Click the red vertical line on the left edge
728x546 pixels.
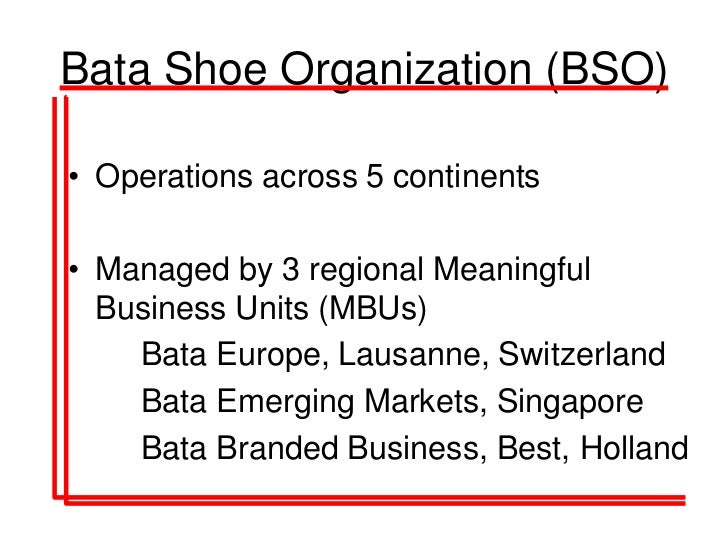point(56,300)
